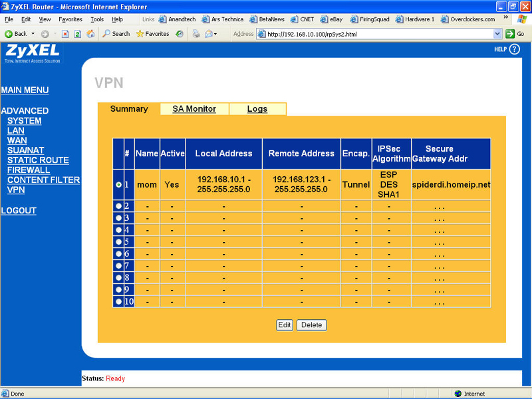Viewport: 532px width, 399px height.
Task: Select VPN rule 8 radio button
Action: click(118, 277)
